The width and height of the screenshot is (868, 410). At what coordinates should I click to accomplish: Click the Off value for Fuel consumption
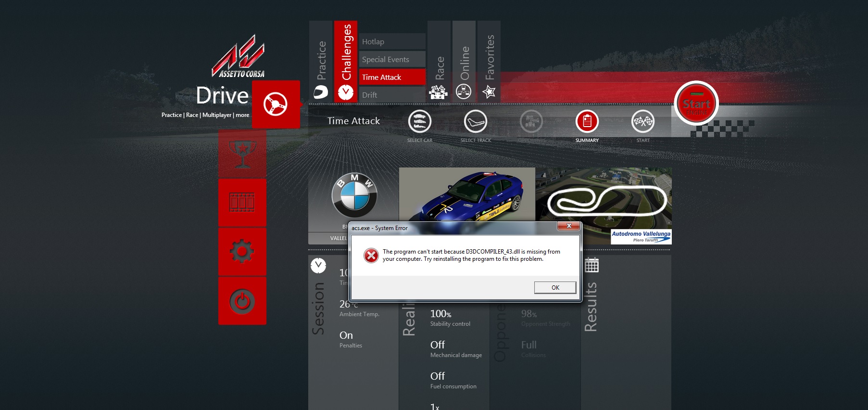438,376
